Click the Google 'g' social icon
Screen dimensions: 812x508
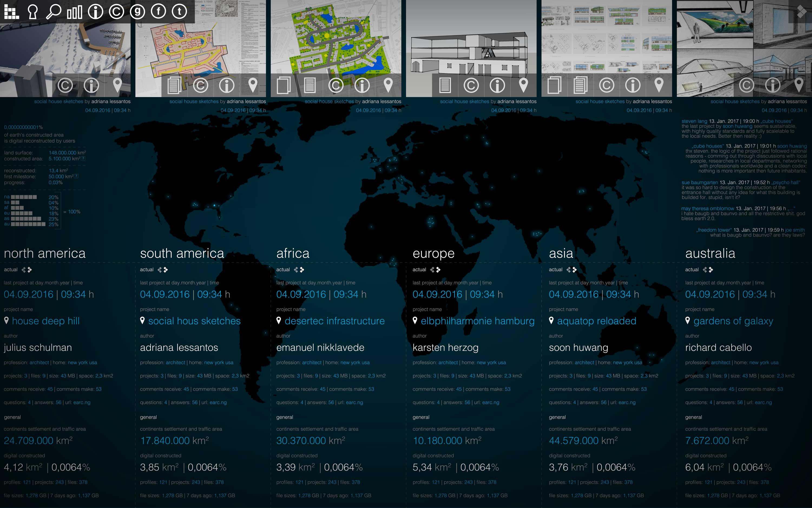[137, 11]
